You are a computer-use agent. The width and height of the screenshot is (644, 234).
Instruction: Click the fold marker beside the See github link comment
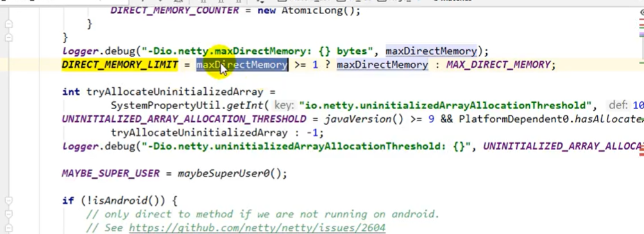[8, 228]
